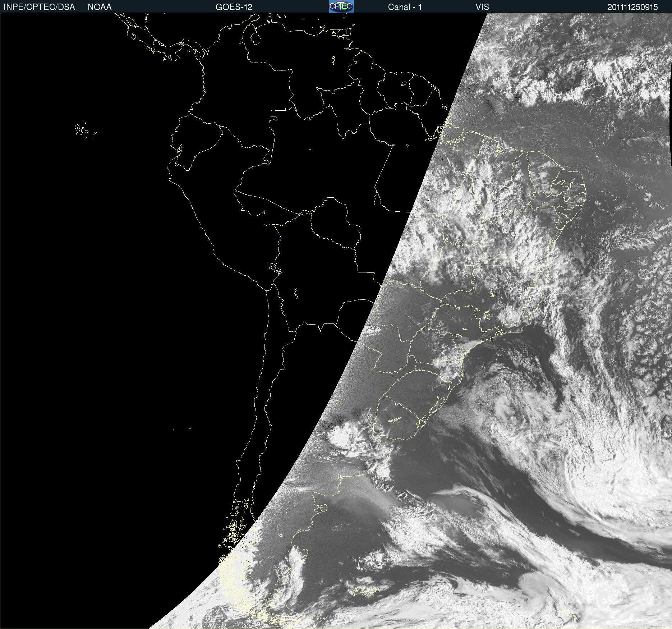
Task: Click the NOAA label in the header
Action: [x=100, y=7]
